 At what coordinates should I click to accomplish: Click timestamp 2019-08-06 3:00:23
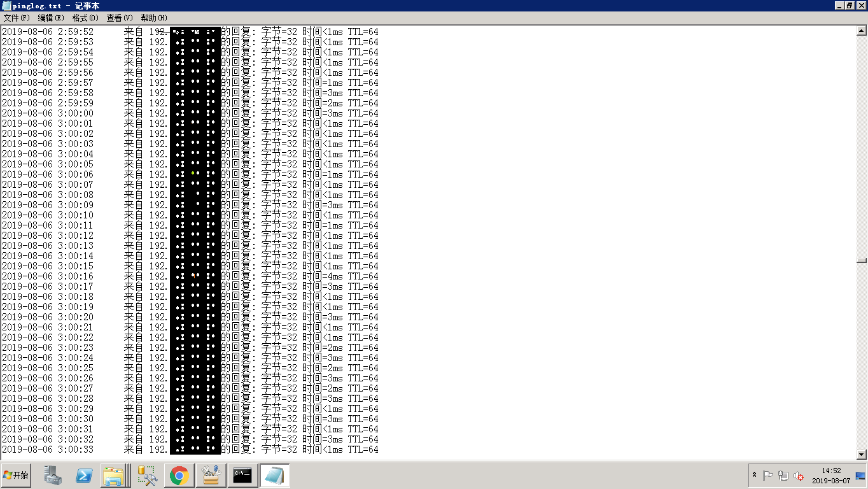point(48,348)
